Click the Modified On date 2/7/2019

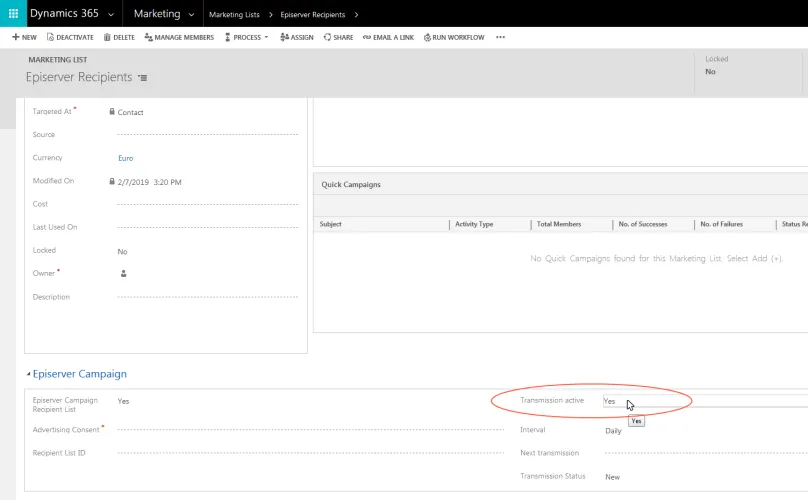(133, 182)
